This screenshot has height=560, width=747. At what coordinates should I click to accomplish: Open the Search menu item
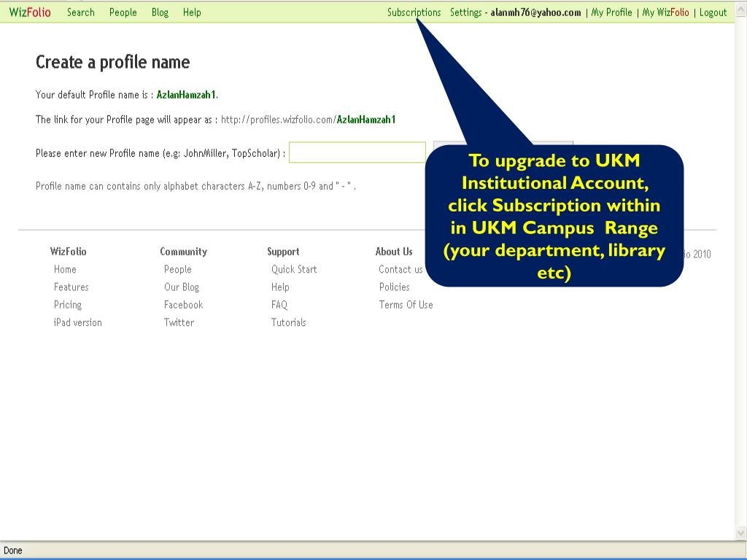pyautogui.click(x=80, y=12)
